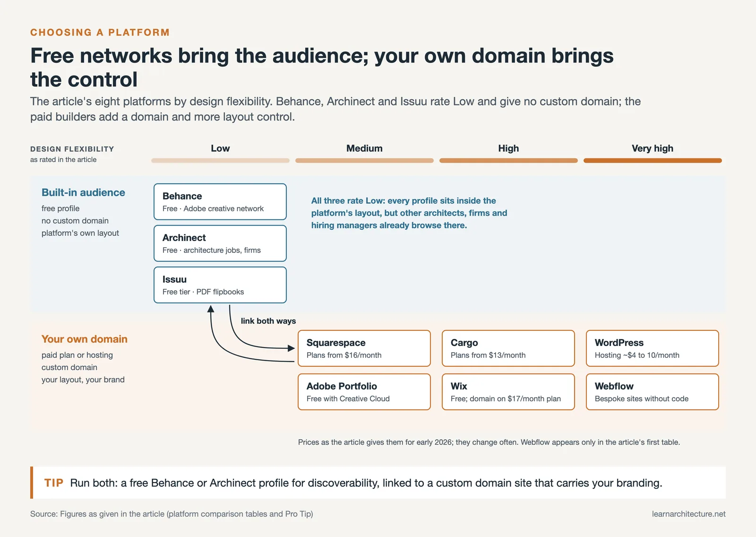Screen dimensions: 756x537
Task: Click the 'DESIGN FLEXIBILITY' label
Action: pos(72,149)
